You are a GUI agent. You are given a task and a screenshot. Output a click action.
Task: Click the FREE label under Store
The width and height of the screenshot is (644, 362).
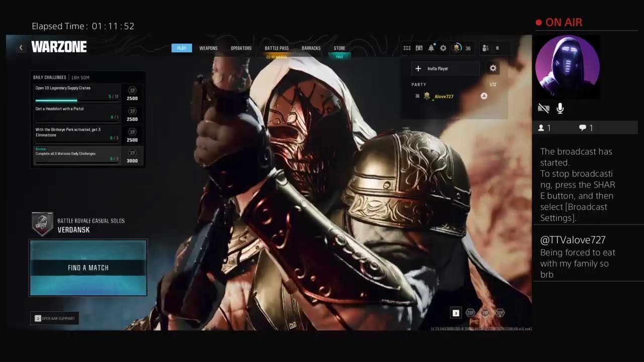coord(340,57)
